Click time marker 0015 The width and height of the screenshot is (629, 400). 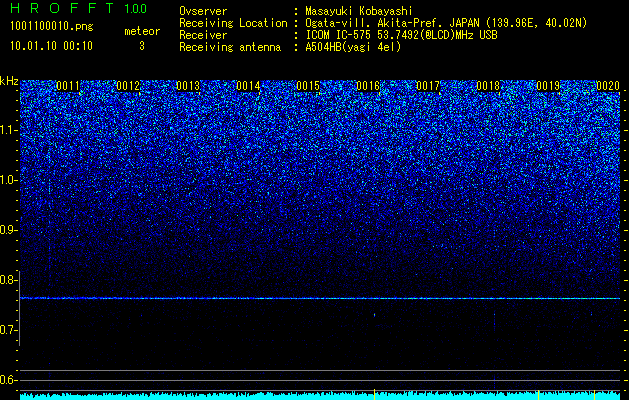308,86
